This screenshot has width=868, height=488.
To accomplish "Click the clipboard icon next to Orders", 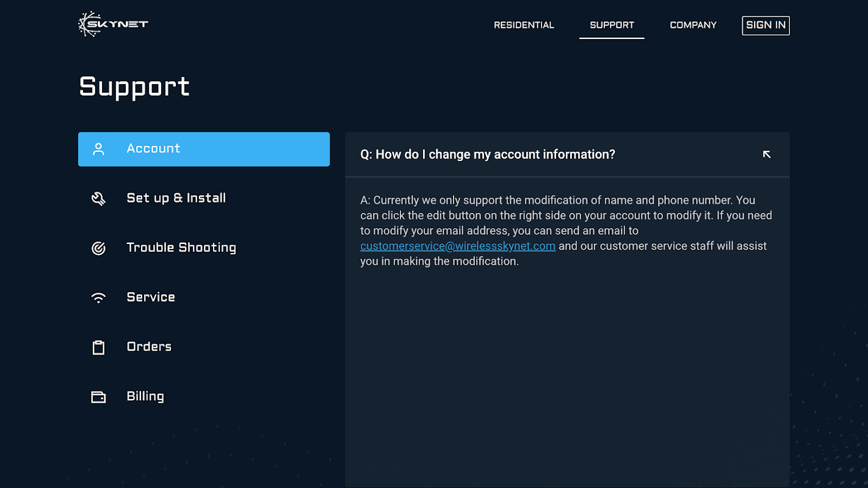I will 98,347.
